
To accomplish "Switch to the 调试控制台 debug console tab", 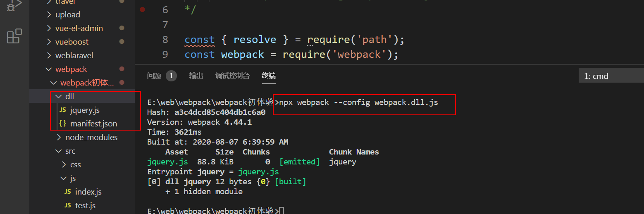I will (232, 76).
